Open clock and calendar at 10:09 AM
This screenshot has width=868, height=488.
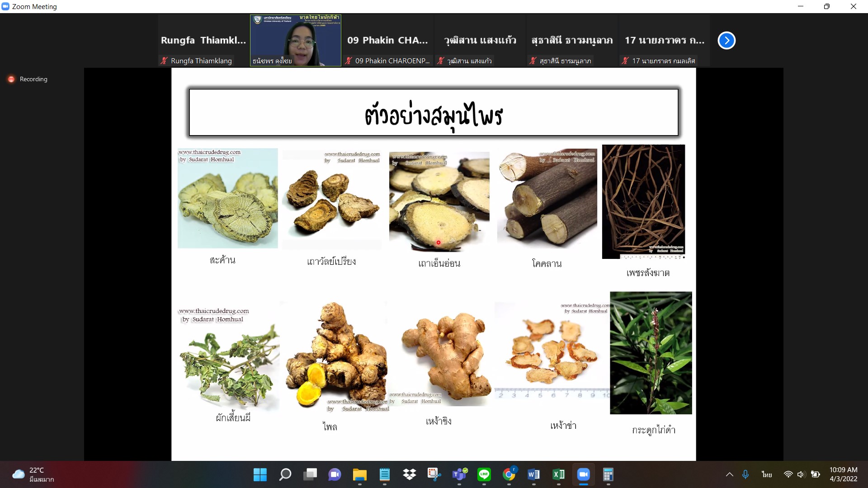pyautogui.click(x=844, y=474)
